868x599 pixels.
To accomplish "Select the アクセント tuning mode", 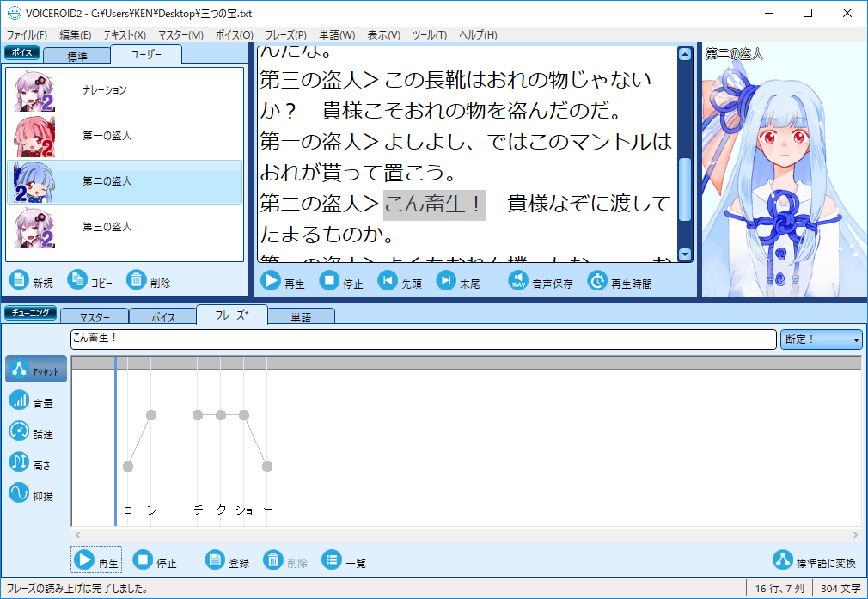I will tap(36, 370).
